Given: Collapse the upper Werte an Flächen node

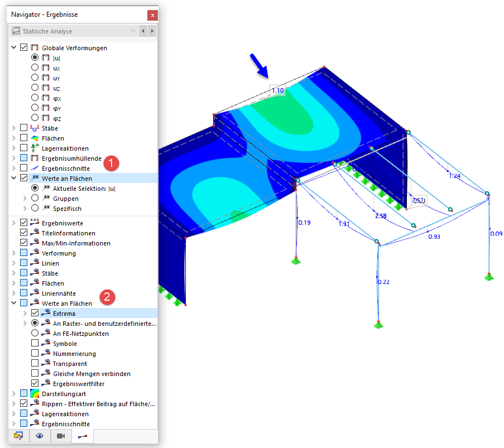Looking at the screenshot, I should (13, 178).
